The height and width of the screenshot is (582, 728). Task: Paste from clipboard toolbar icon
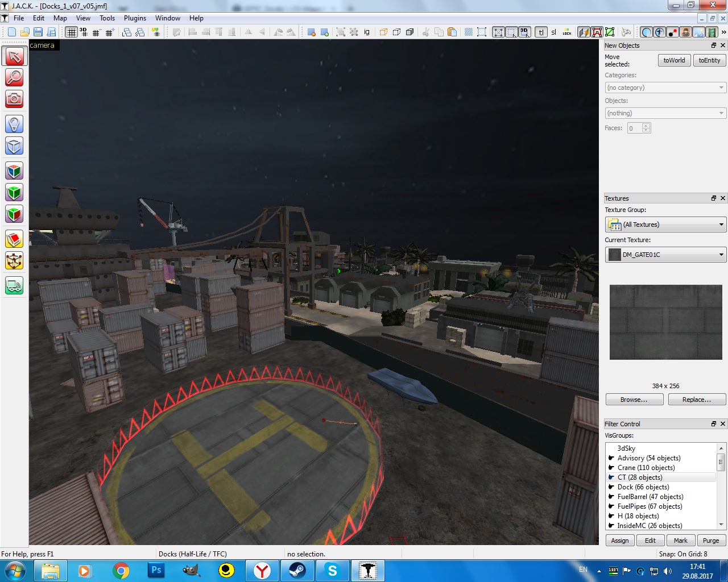point(452,32)
